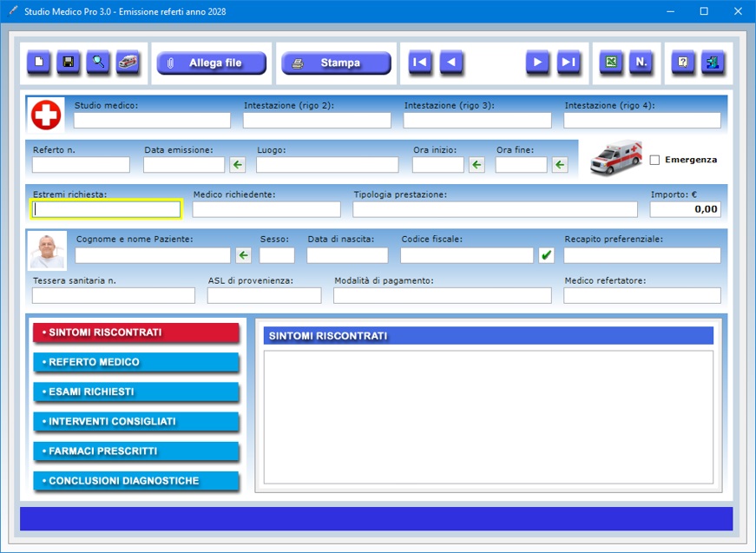The height and width of the screenshot is (553, 756).
Task: Click the Importo € amount field
Action: (x=685, y=209)
